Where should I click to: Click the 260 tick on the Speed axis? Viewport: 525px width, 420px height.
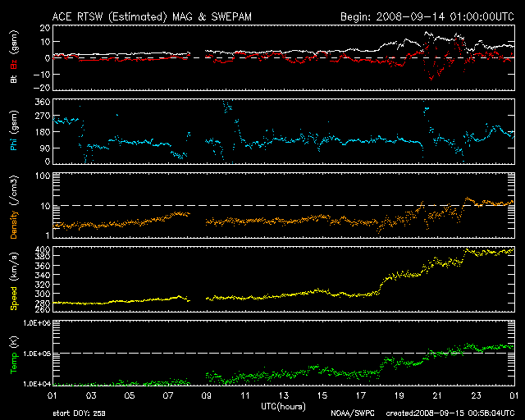click(x=42, y=309)
